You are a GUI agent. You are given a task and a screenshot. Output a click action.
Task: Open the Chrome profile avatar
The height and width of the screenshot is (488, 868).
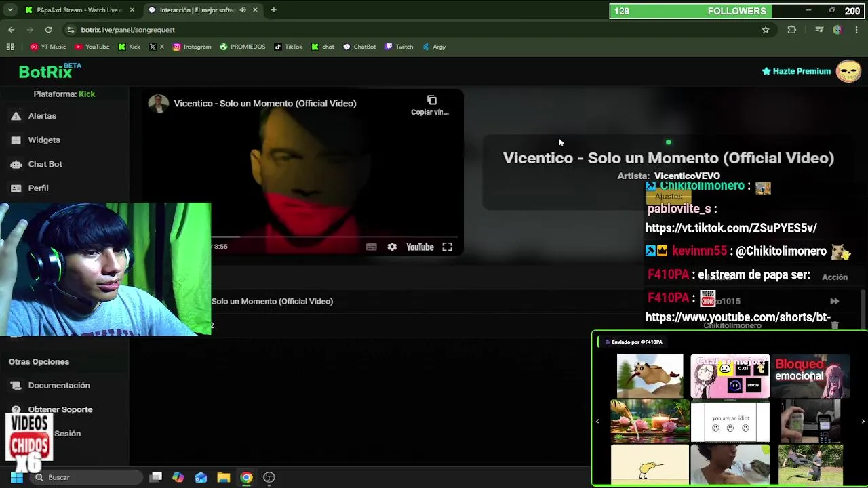point(837,30)
